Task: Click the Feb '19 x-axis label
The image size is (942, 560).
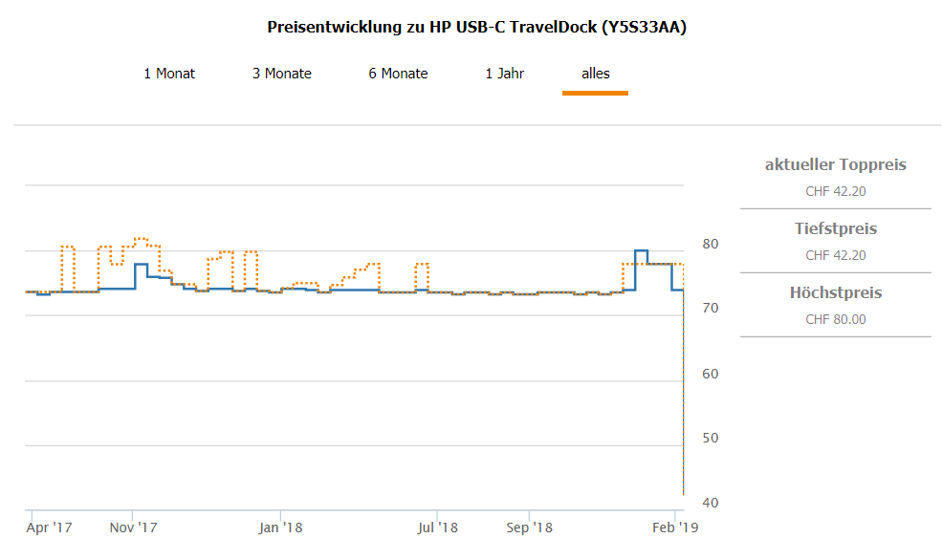Action: tap(676, 528)
